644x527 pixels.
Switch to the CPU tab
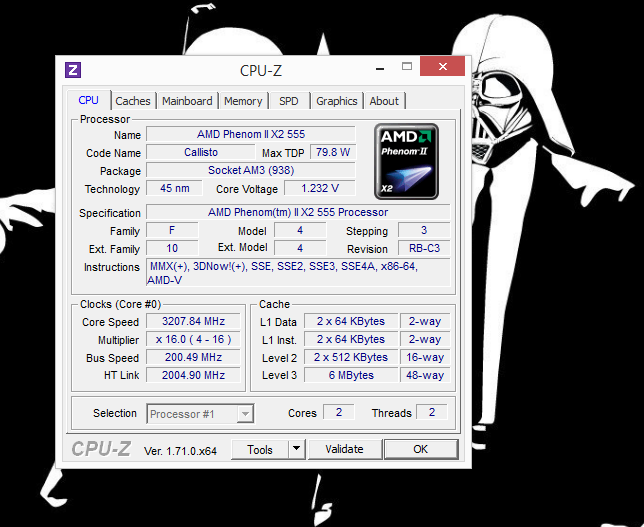(x=88, y=100)
